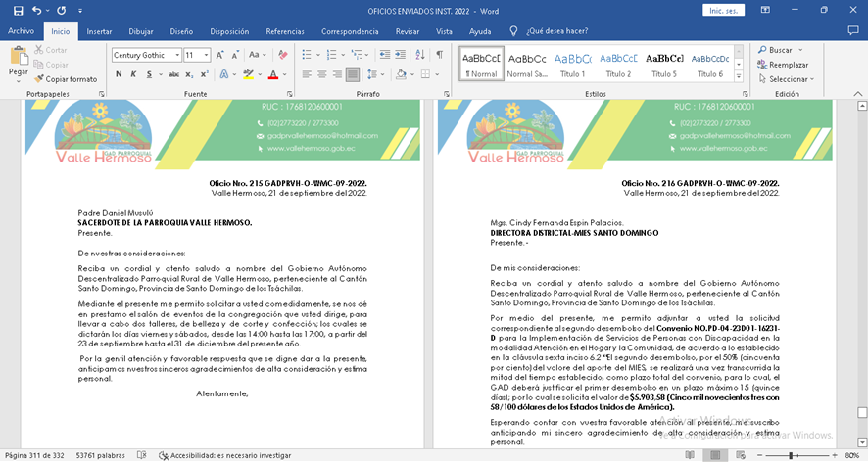Screen dimensions: 868x462
Task: Click the Pegar (paste) icon
Action: coord(18,59)
